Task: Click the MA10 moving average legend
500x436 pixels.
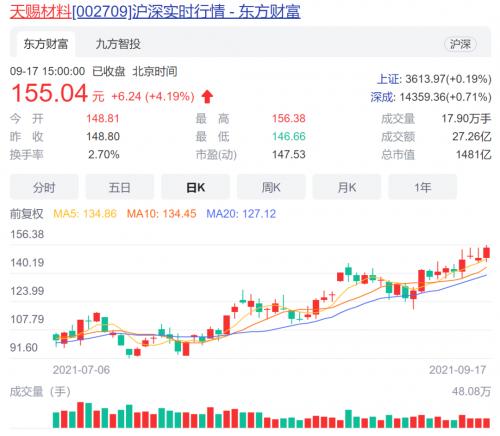Action: [x=161, y=214]
